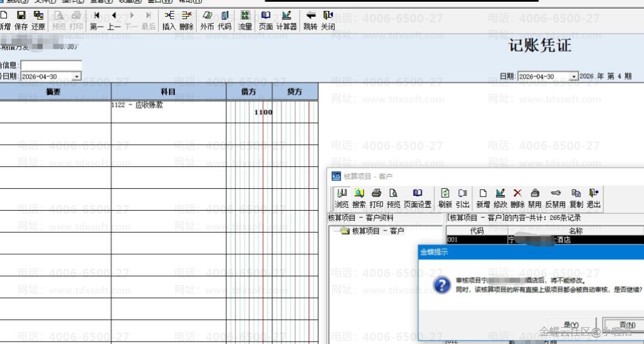Open 页面 page settings in voucher toolbar
Viewport: 644px width, 344px height.
(266, 20)
